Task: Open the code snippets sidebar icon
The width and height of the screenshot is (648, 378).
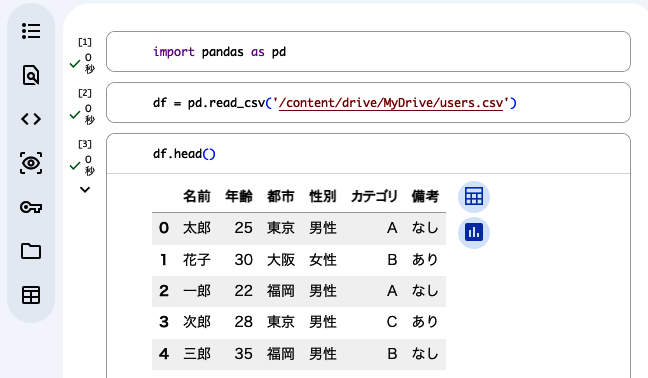Action: [31, 119]
